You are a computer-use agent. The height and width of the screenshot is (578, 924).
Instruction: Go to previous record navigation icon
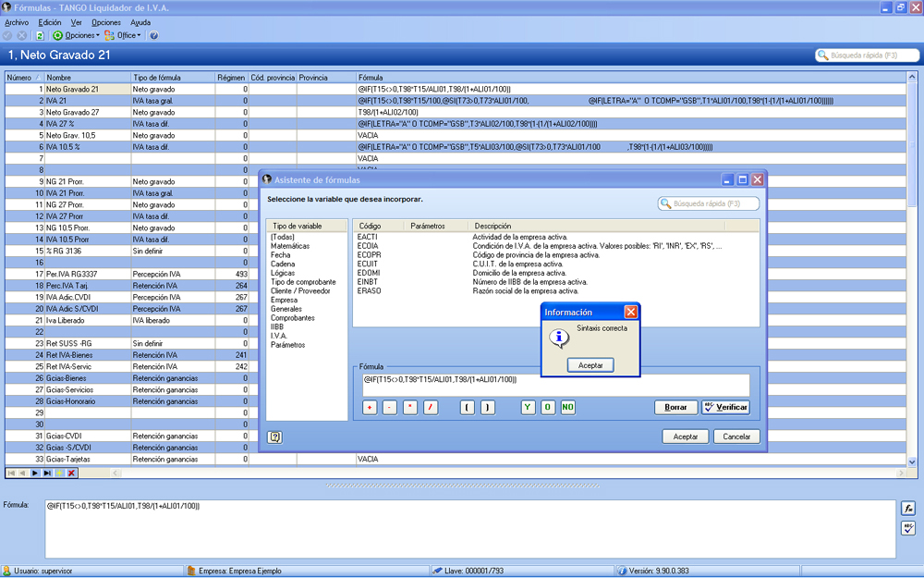coord(23,473)
